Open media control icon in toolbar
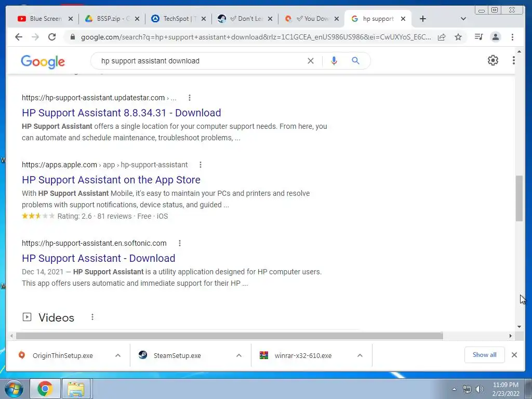This screenshot has height=399, width=532. point(478,37)
